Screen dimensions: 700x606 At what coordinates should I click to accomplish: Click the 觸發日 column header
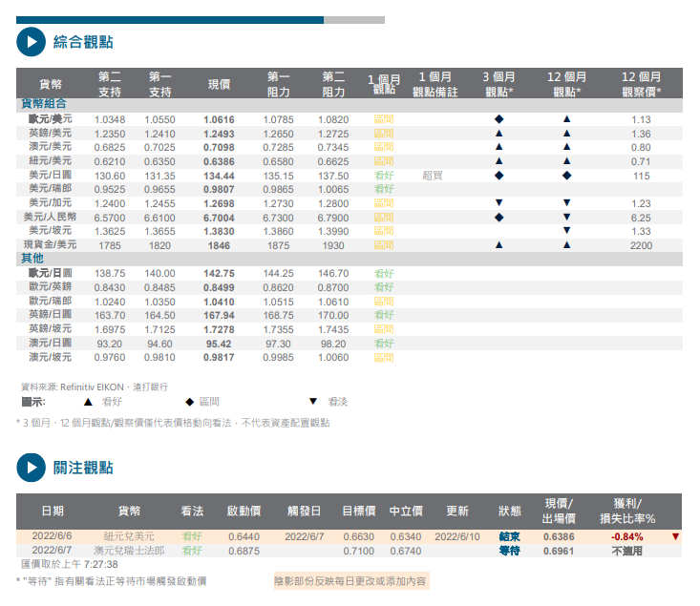(304, 511)
